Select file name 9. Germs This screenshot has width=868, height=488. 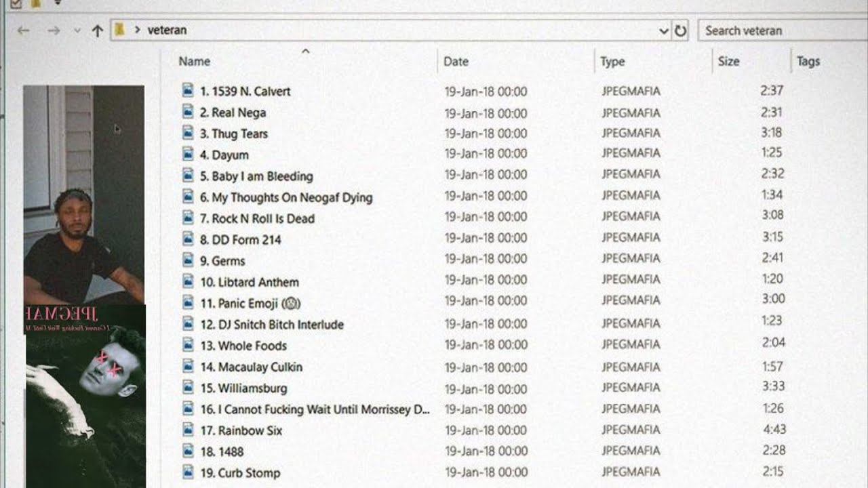pos(222,260)
